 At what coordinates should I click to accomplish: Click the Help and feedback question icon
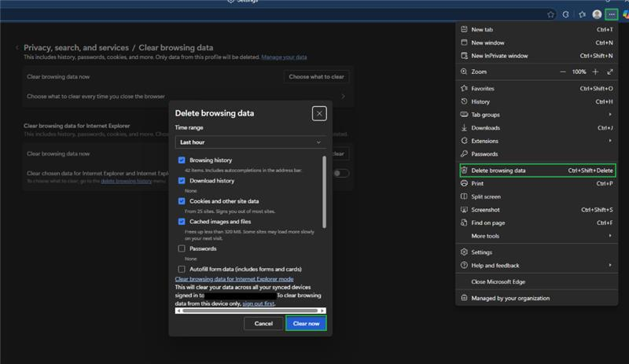pyautogui.click(x=464, y=265)
